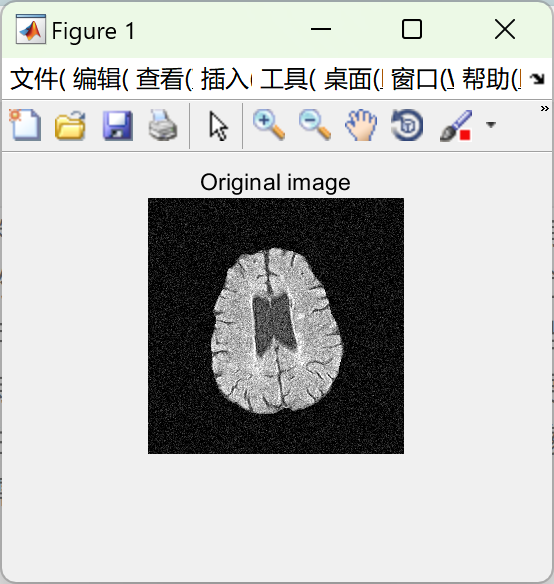Close the Figure 1 window
Image resolution: width=554 pixels, height=584 pixels.
tap(505, 29)
